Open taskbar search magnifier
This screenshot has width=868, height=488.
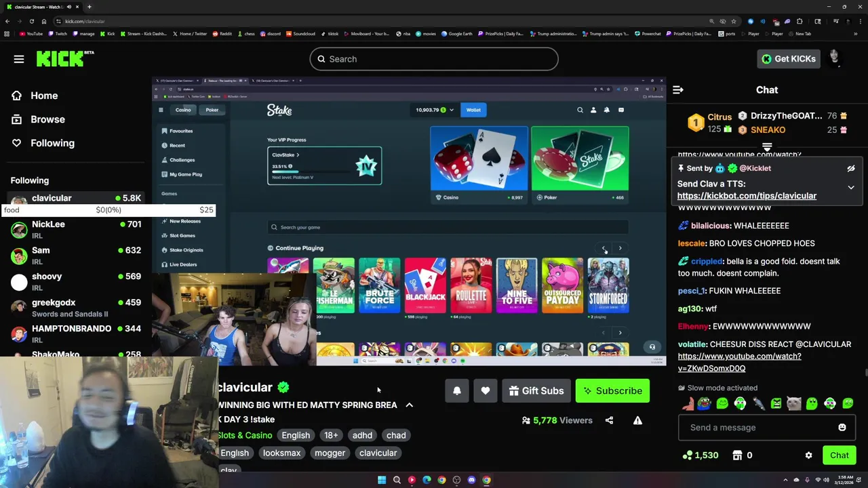tap(397, 480)
